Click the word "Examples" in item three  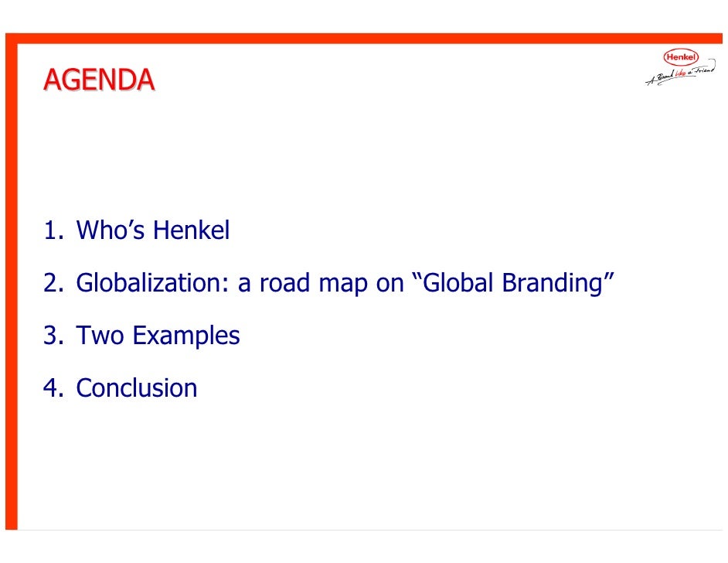point(186,336)
